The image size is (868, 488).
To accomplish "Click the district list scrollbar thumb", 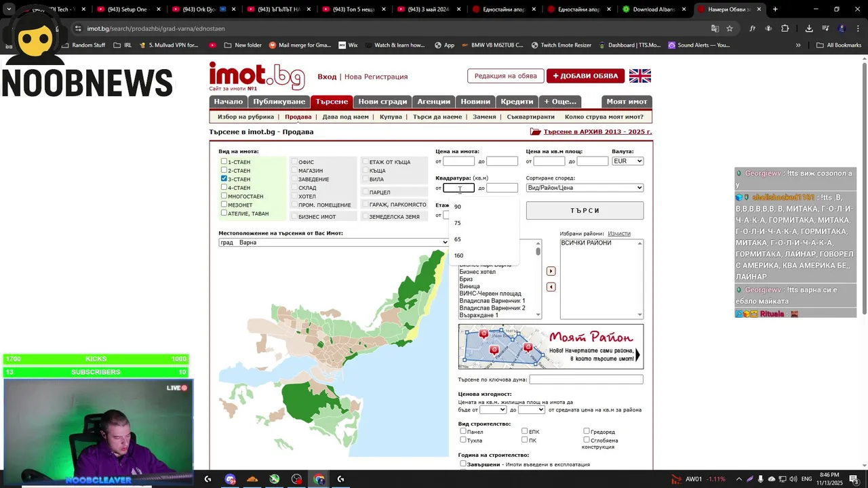I will point(538,251).
